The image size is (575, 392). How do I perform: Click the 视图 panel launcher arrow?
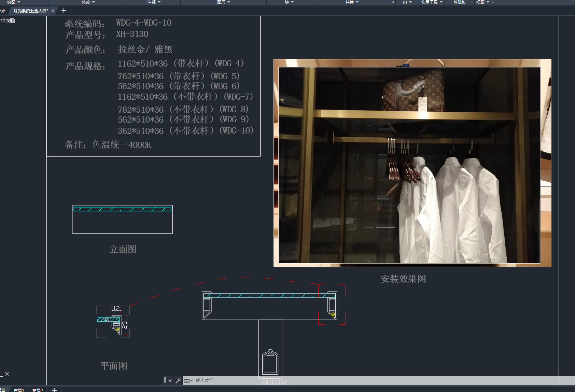tap(492, 2)
